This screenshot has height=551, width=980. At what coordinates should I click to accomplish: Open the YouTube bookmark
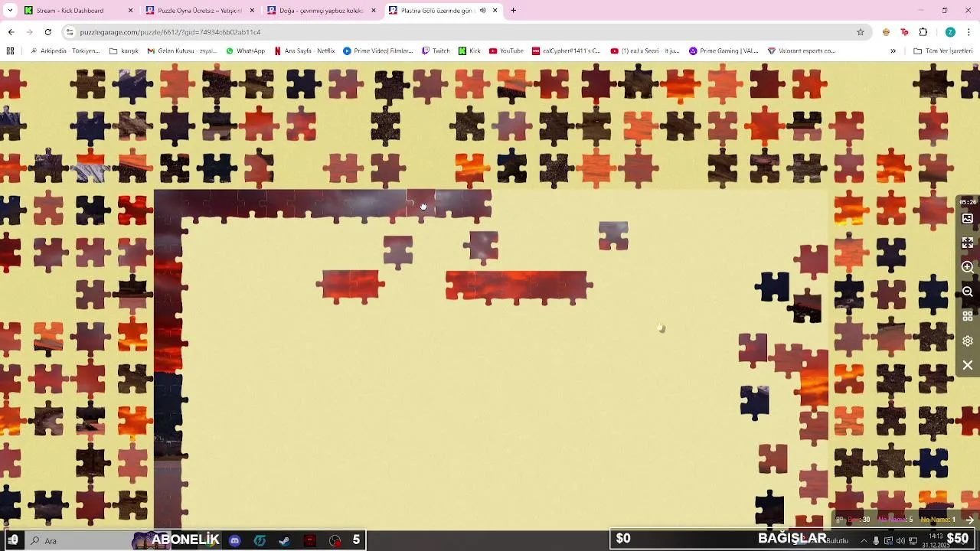pos(506,51)
